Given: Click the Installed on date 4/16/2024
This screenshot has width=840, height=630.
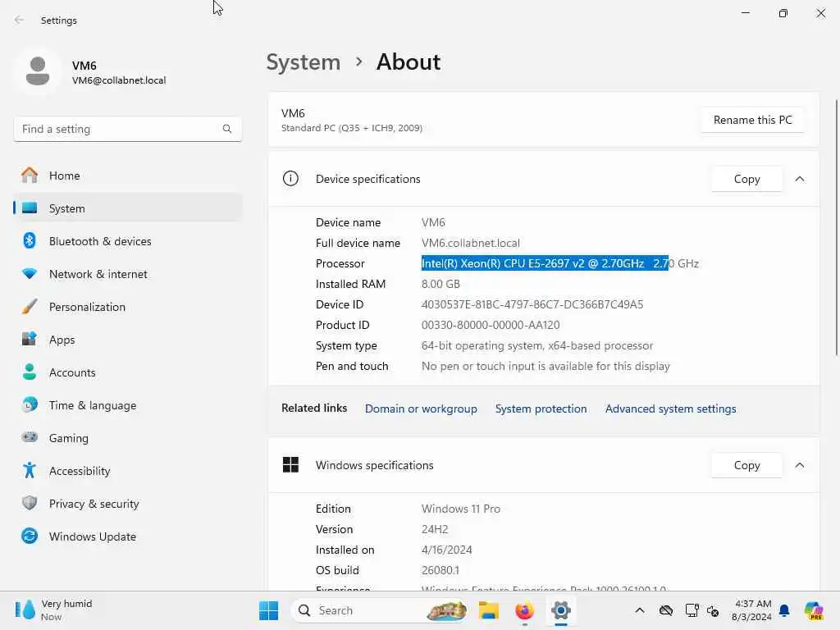Looking at the screenshot, I should pyautogui.click(x=446, y=550).
